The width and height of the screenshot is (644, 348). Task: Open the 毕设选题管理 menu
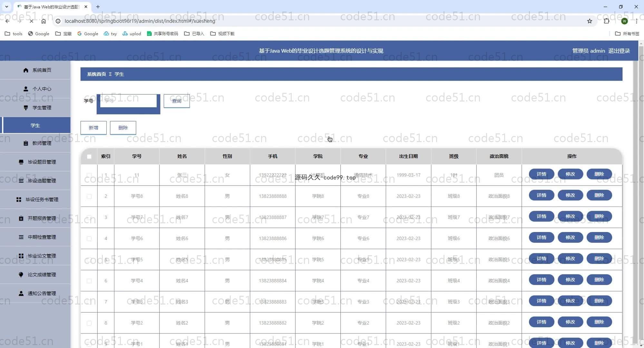point(35,181)
